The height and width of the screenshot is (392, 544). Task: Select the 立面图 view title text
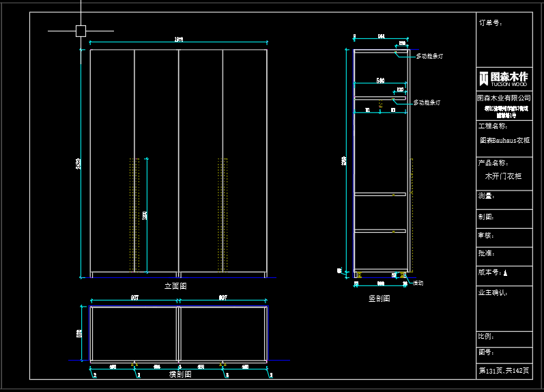(x=175, y=286)
